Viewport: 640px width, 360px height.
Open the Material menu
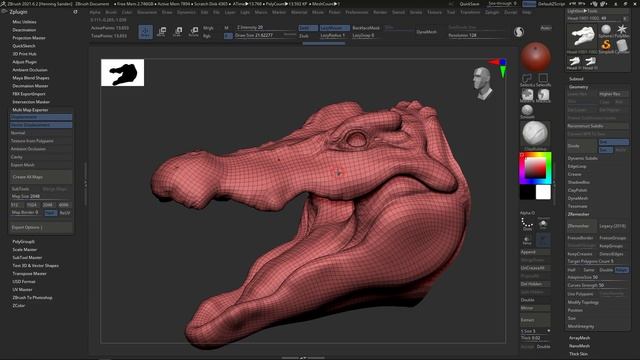click(x=299, y=12)
